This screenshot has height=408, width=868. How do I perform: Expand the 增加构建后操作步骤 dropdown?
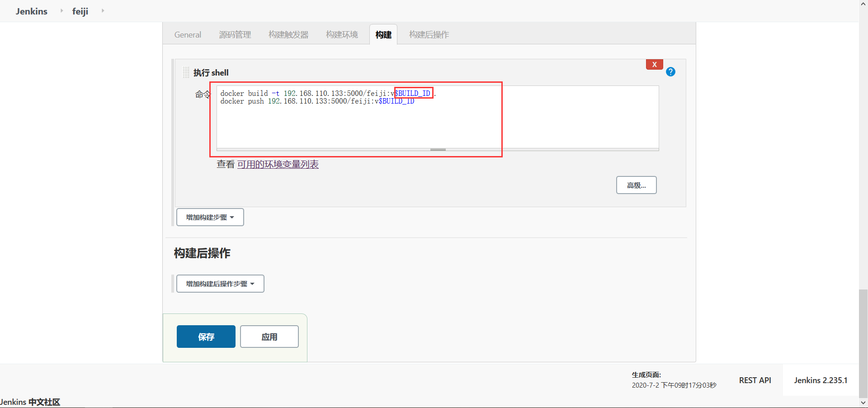click(x=220, y=284)
